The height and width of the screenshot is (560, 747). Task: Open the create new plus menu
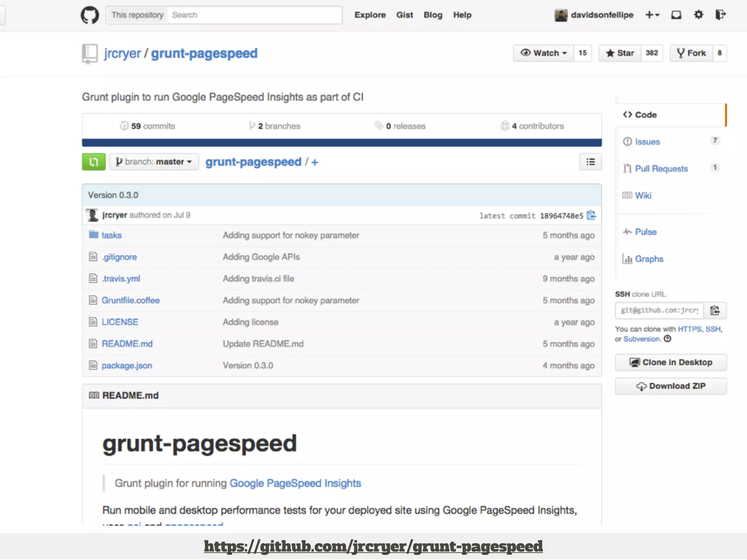point(652,15)
